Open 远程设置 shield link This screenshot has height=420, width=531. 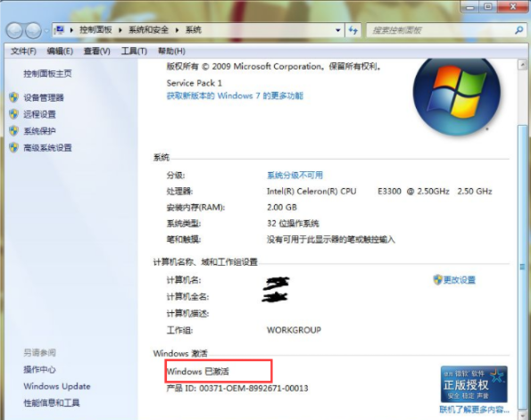(x=39, y=114)
